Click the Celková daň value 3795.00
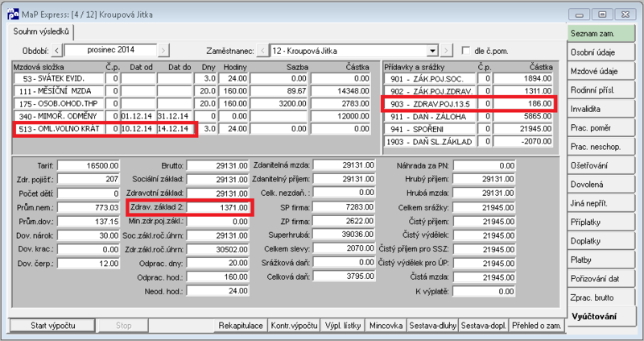 coord(344,276)
